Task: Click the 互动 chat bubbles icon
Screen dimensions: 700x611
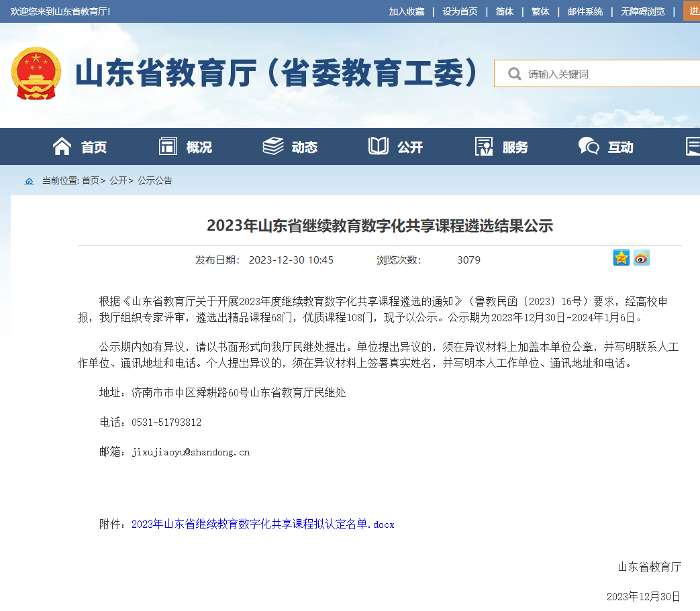Action: (589, 146)
